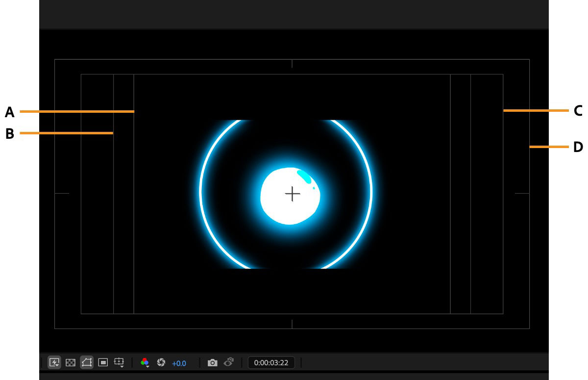Click the grid and guide options icon

pyautogui.click(x=120, y=362)
